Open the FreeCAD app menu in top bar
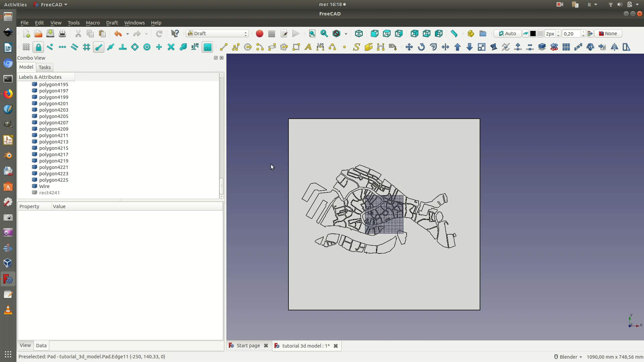The height and width of the screenshot is (362, 644). point(51,4)
